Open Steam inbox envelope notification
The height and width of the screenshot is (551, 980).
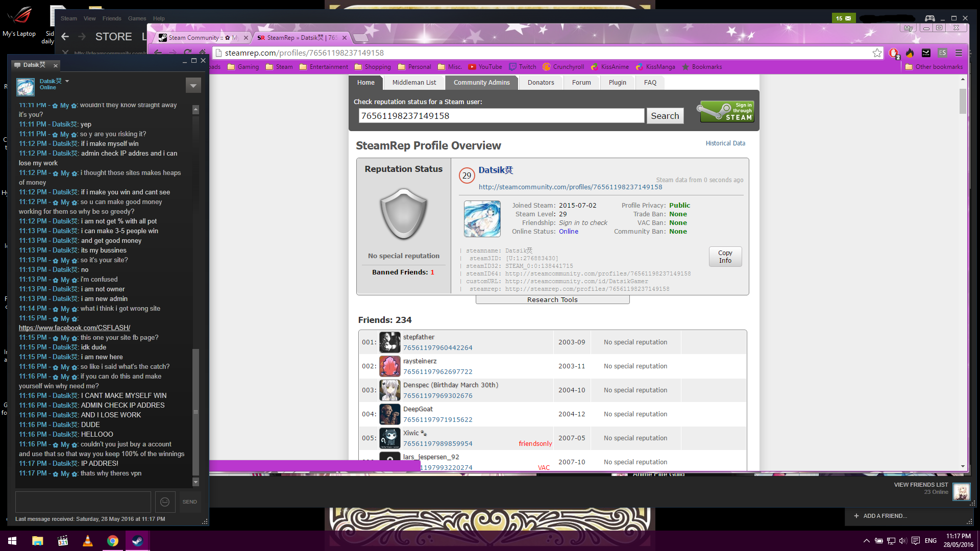(843, 18)
